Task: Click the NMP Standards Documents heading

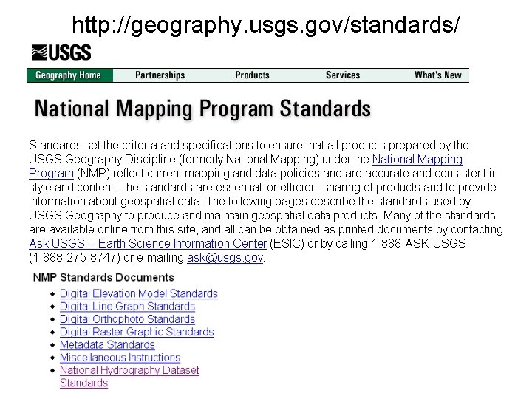Action: [103, 277]
